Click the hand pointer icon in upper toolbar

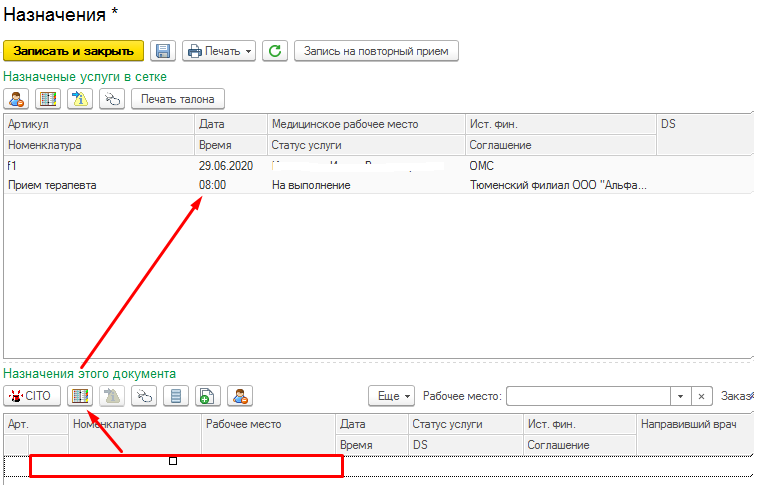[x=112, y=99]
